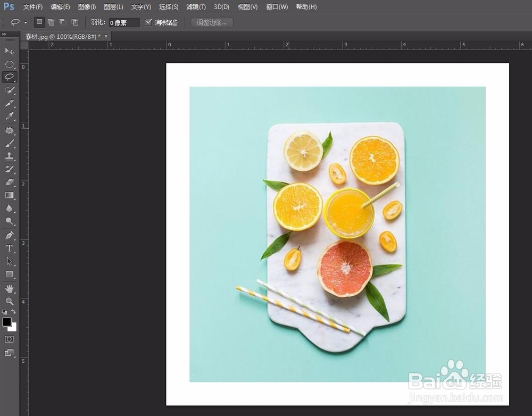Open the 文字(Y) menu
Viewport: 532px width, 416px height.
141,7
